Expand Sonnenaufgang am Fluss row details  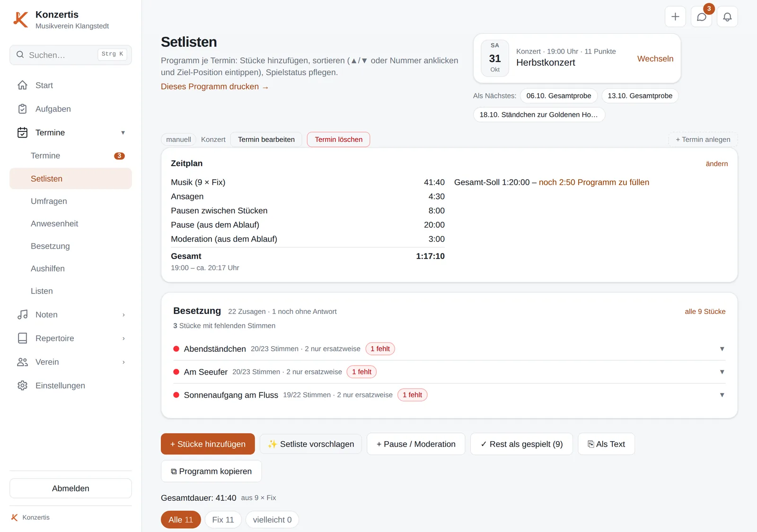(x=722, y=395)
